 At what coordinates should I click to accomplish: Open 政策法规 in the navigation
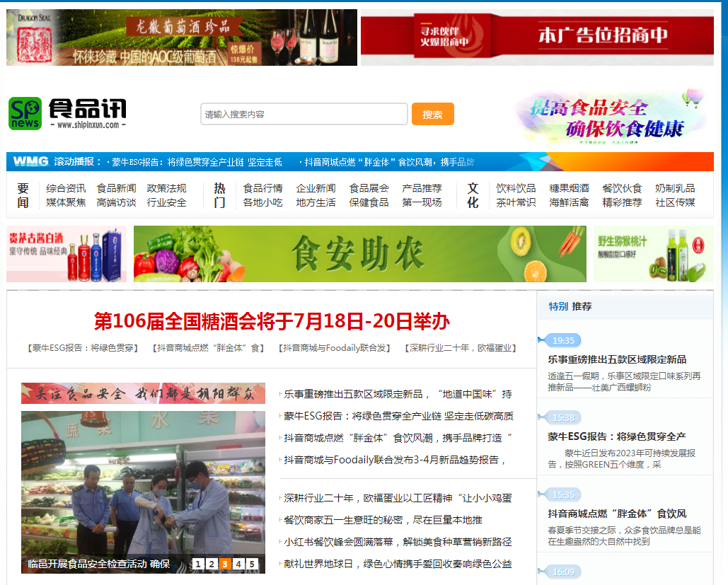click(x=167, y=188)
